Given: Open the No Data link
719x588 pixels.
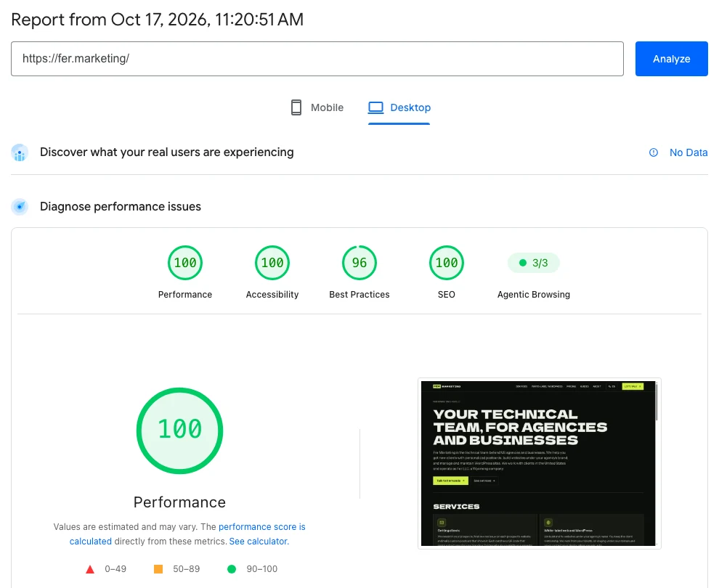Looking at the screenshot, I should (x=688, y=152).
